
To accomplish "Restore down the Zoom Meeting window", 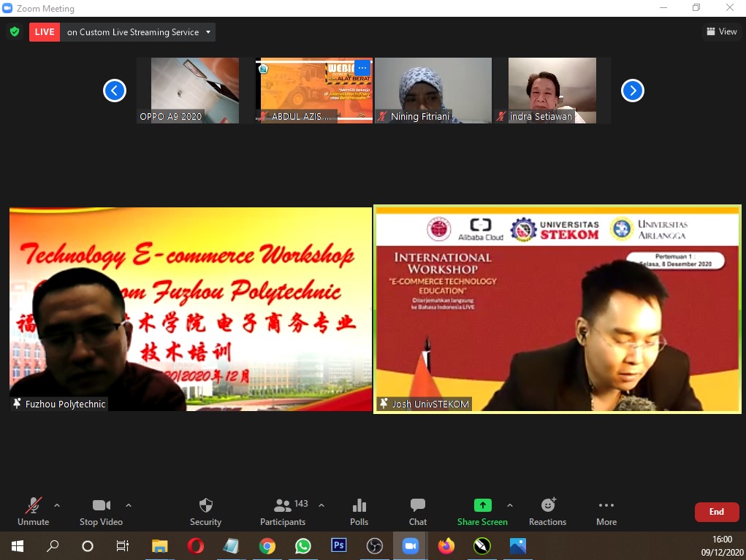I will (x=696, y=7).
